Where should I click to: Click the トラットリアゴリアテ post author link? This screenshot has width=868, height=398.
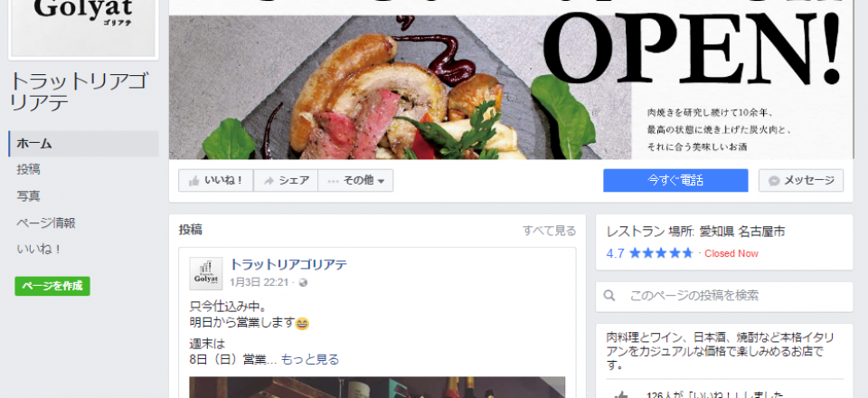click(288, 265)
